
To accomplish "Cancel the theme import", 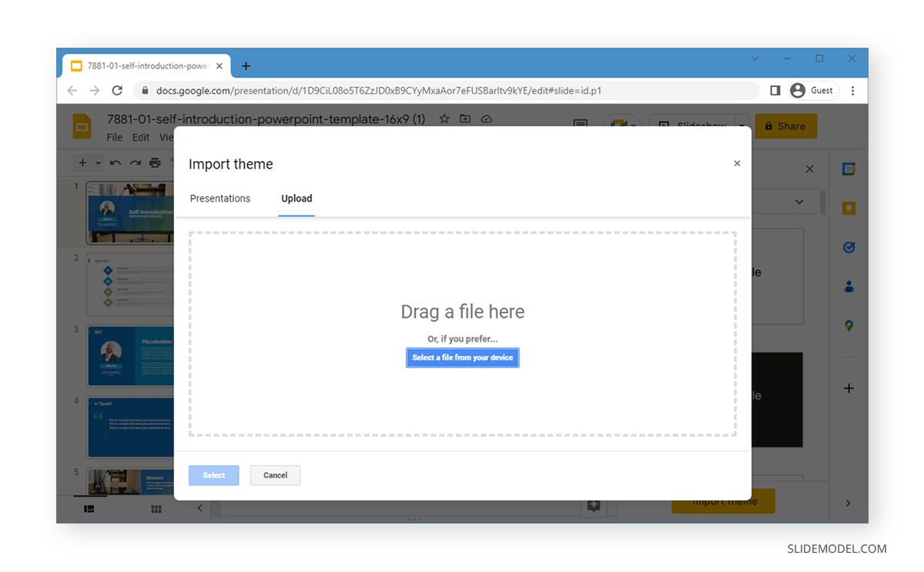I will click(275, 475).
